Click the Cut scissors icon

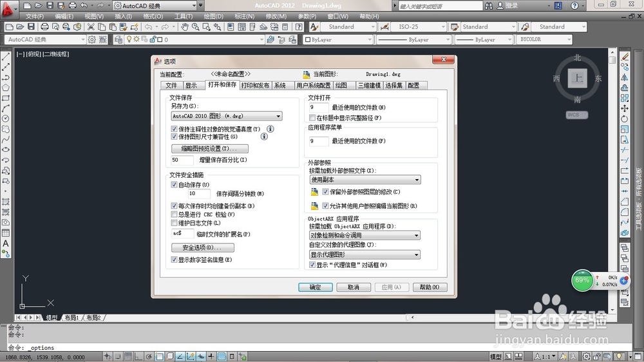point(91,26)
